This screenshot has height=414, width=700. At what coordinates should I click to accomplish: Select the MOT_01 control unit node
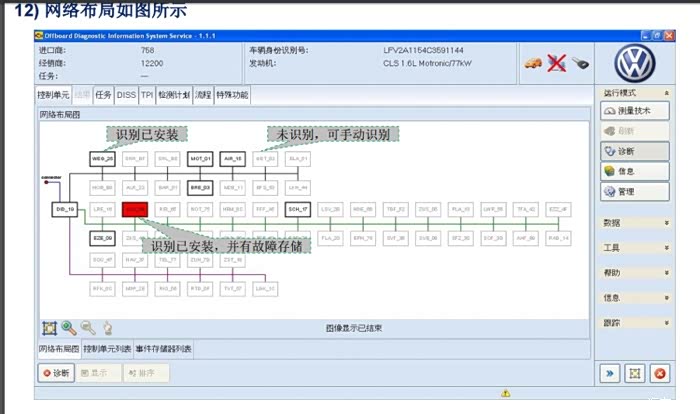coord(200,159)
